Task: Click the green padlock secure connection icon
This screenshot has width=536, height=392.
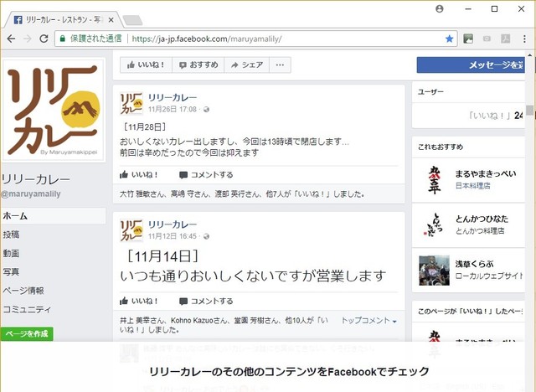Action: [62, 39]
